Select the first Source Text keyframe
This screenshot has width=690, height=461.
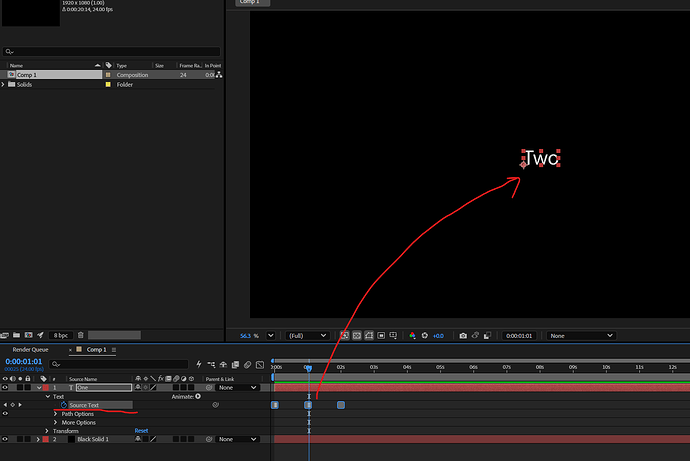coord(275,405)
